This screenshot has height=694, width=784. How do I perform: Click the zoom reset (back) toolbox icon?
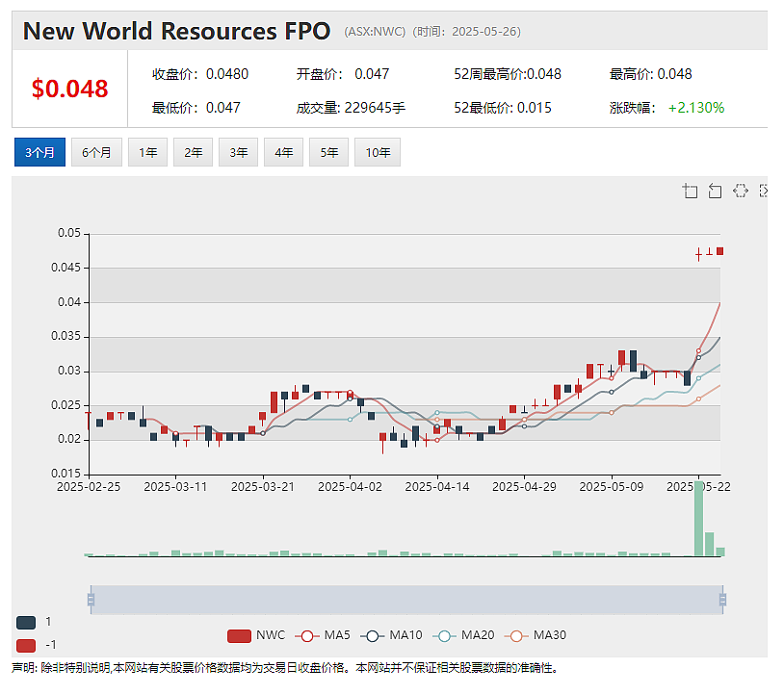[715, 191]
